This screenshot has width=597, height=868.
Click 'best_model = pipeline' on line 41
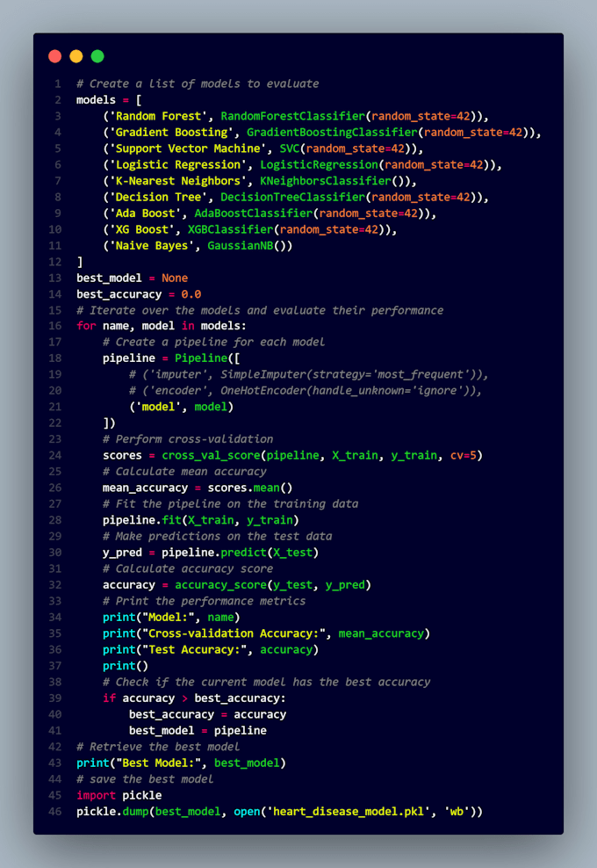[x=198, y=731]
